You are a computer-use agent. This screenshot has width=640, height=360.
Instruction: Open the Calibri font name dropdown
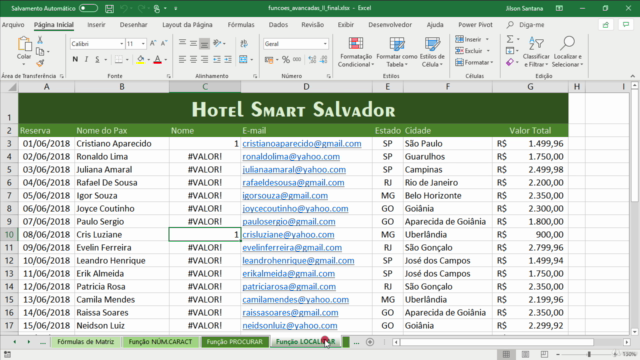tap(121, 44)
